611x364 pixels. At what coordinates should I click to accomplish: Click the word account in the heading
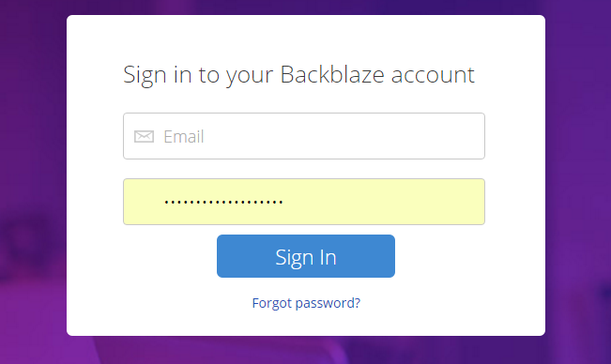(x=433, y=75)
